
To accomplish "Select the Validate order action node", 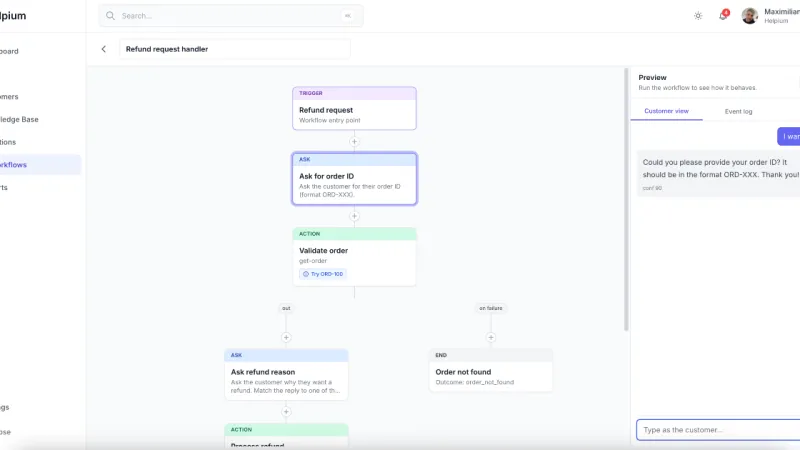I will (x=354, y=257).
